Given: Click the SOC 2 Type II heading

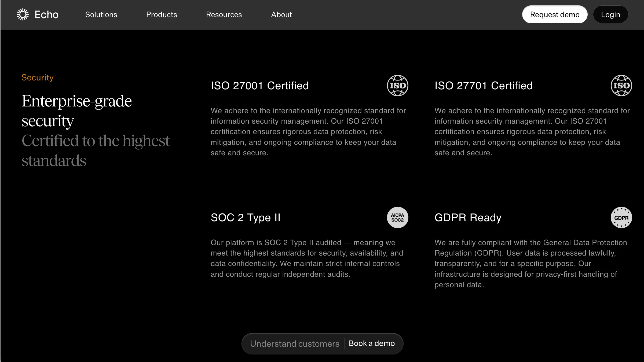Looking at the screenshot, I should [x=245, y=217].
